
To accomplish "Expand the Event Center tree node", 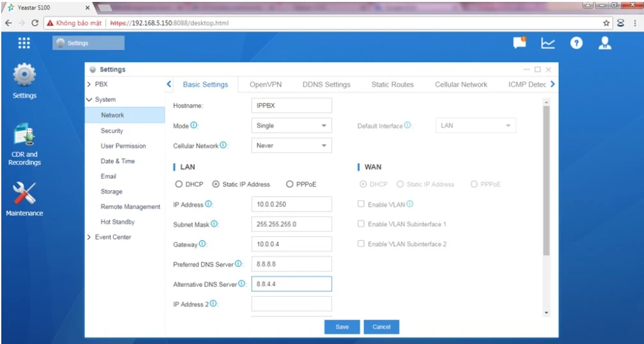I will click(x=89, y=237).
